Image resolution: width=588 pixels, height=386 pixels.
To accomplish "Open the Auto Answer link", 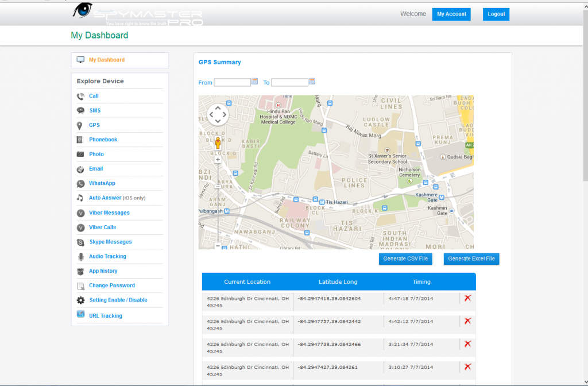I will pos(105,198).
